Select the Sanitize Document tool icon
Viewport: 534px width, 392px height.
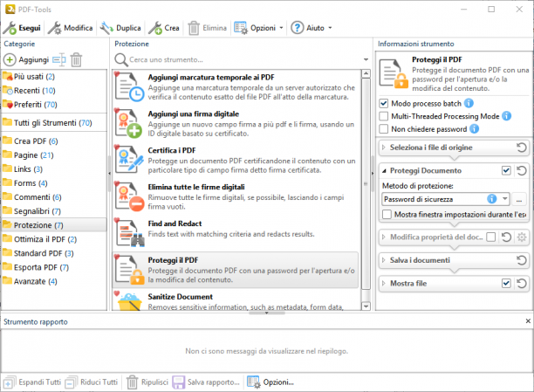tap(129, 300)
